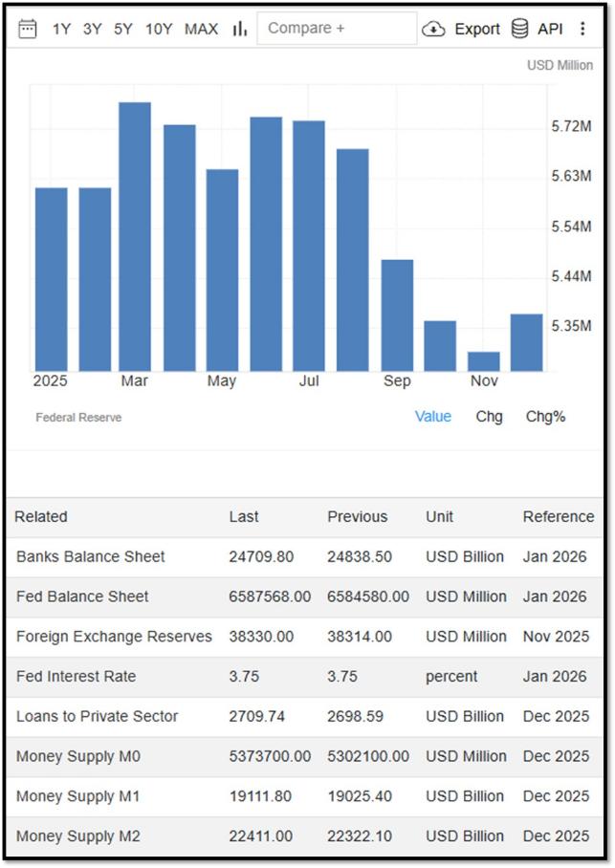Select the 10Y time range
The image size is (615, 868).
tap(159, 29)
